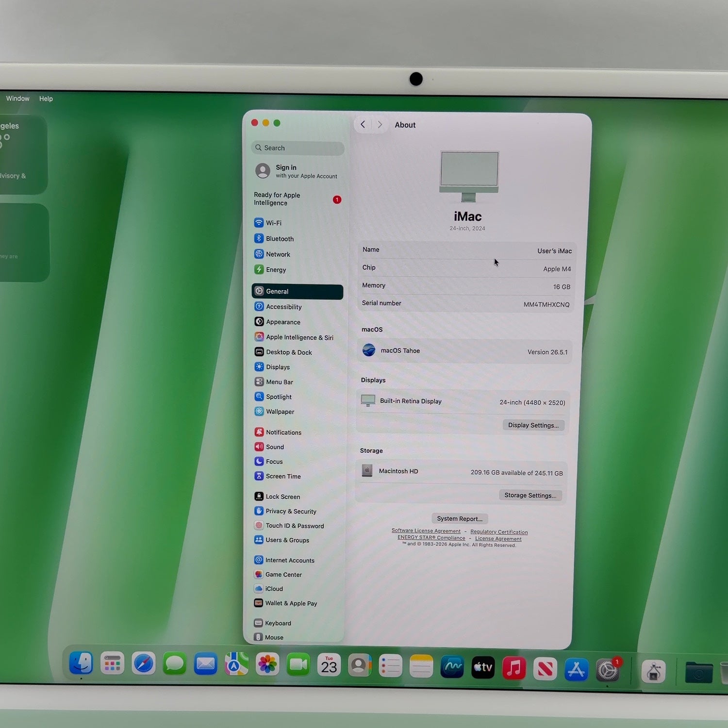Open the License Agreement link
The image size is (728, 728).
click(498, 539)
